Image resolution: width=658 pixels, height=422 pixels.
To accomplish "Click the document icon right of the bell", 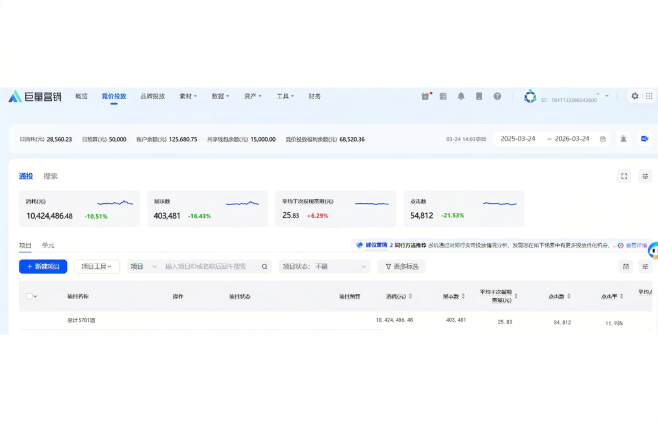I will pyautogui.click(x=479, y=96).
